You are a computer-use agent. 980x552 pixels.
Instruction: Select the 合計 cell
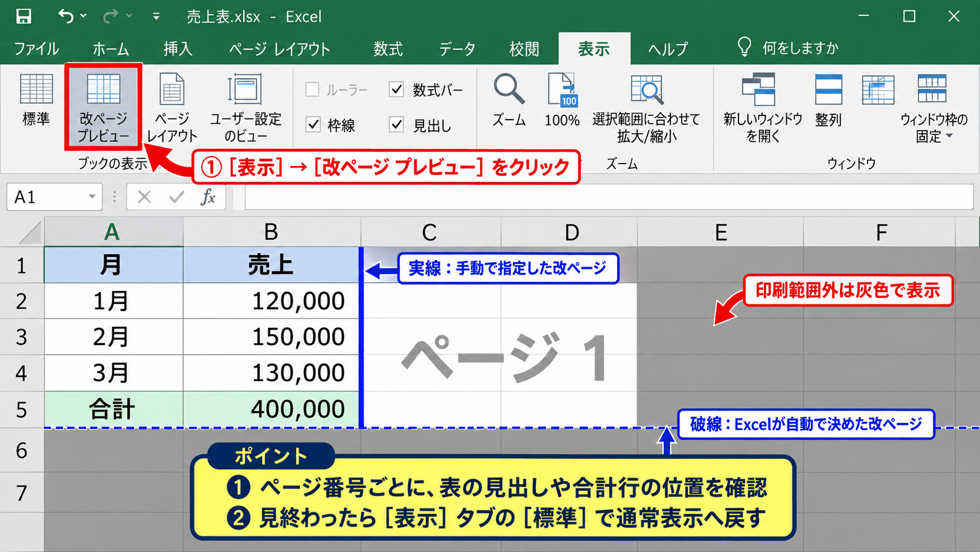pos(113,409)
